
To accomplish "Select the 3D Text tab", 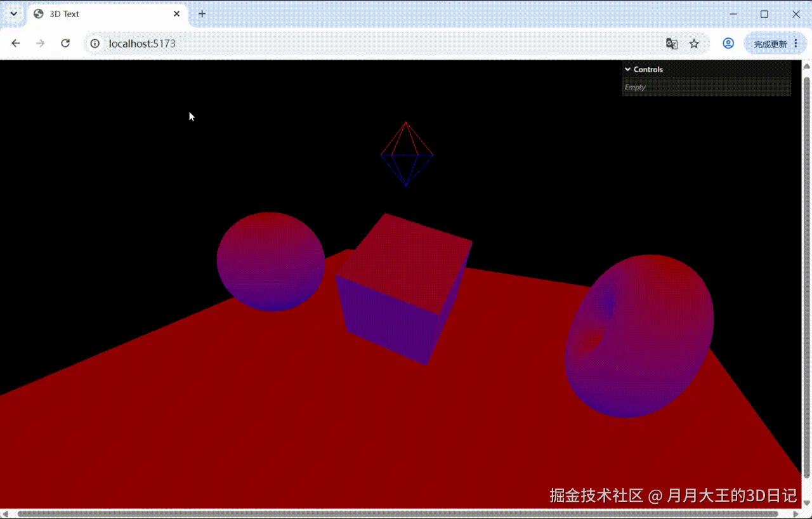I will pos(108,14).
